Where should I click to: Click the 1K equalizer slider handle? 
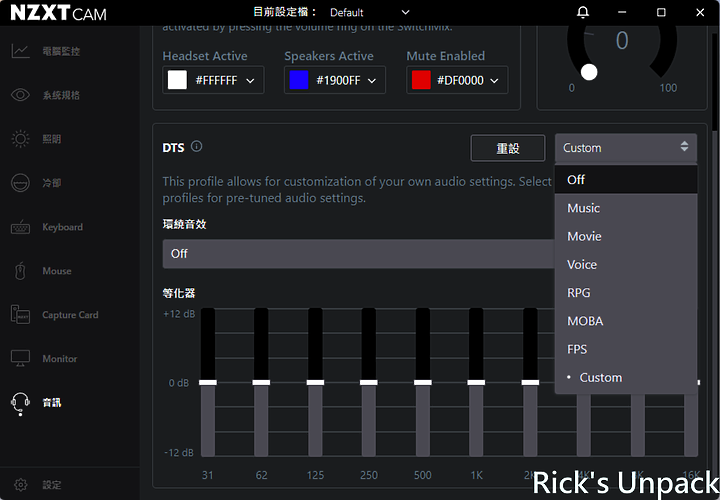476,382
